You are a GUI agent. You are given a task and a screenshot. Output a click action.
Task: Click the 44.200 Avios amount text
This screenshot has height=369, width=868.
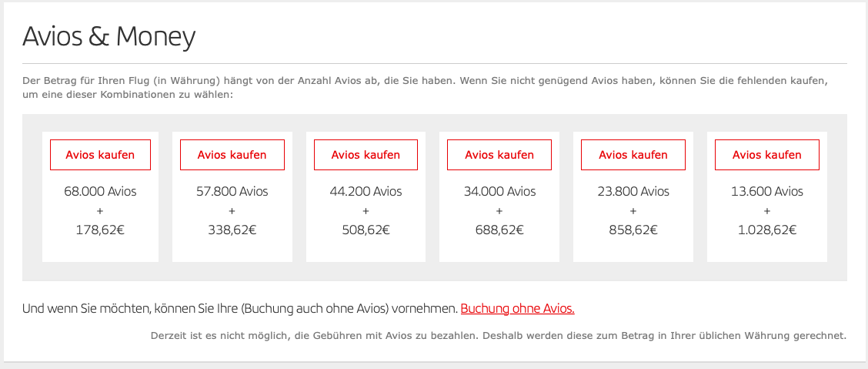pyautogui.click(x=366, y=191)
